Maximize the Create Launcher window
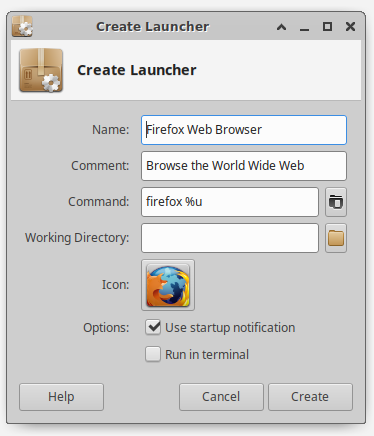Viewport: 374px width, 436px height. [327, 26]
